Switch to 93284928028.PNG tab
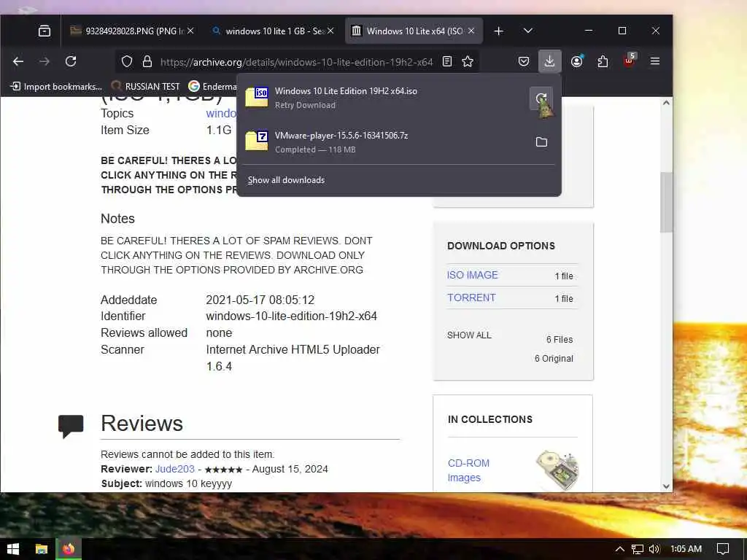747x560 pixels. tap(133, 31)
